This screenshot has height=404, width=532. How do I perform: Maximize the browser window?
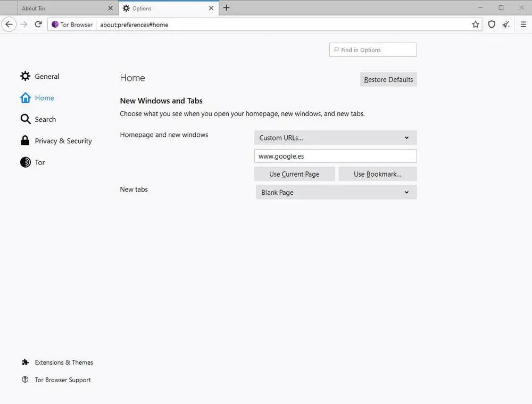[501, 7]
